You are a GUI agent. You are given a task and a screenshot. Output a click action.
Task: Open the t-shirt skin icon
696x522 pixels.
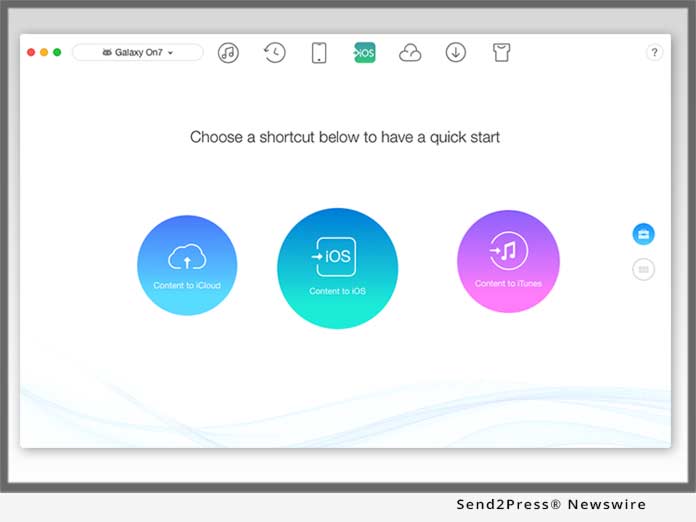[501, 53]
